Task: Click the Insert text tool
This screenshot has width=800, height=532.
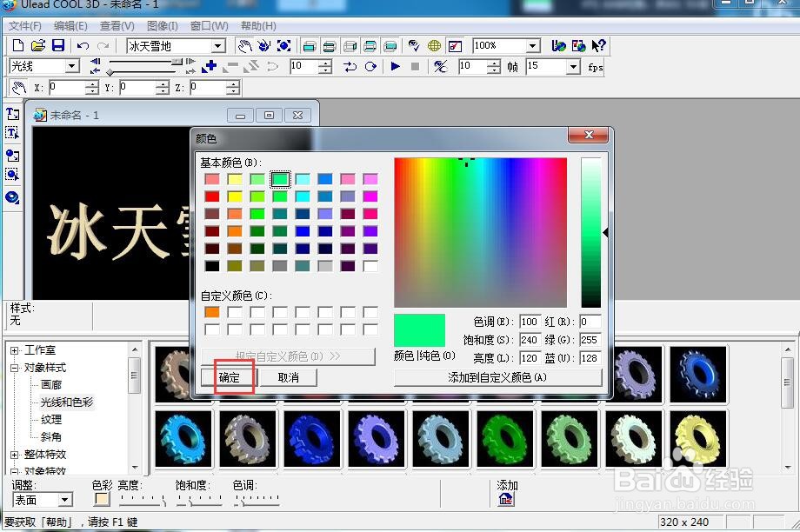Action: click(x=12, y=113)
